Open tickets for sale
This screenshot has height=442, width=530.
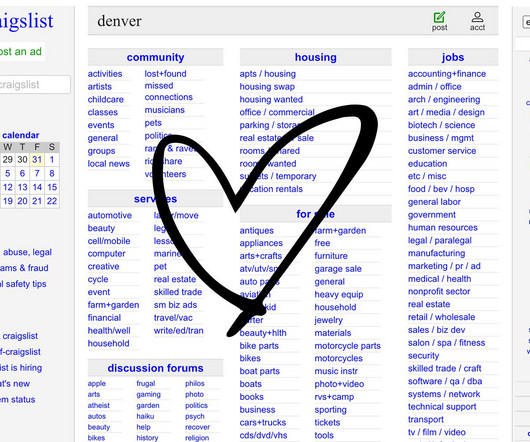tap(327, 422)
